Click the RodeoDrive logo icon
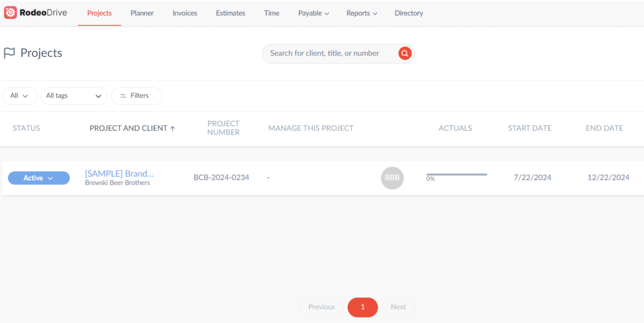The width and height of the screenshot is (644, 323). pyautogui.click(x=10, y=13)
